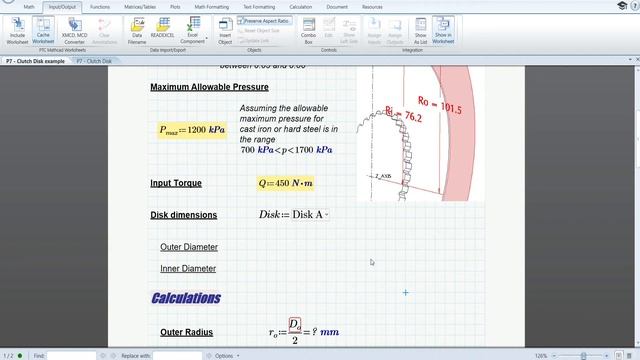The image size is (640, 360).
Task: Click the zoom out minus button
Action: click(x=554, y=356)
